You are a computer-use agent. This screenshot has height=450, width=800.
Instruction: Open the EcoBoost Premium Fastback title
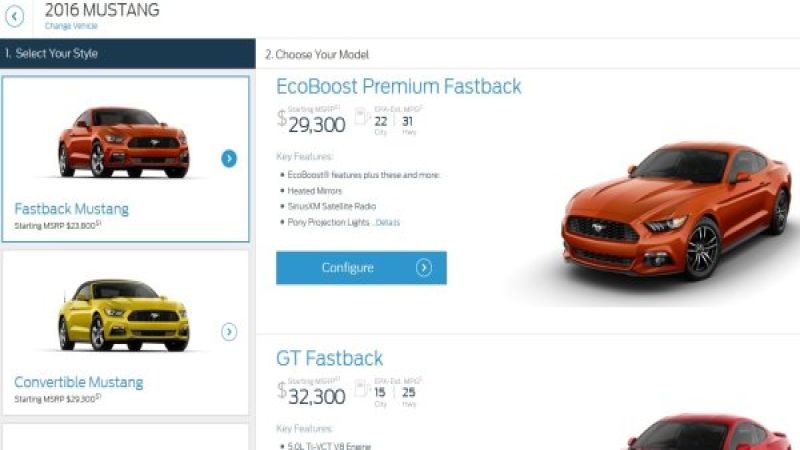coord(398,86)
